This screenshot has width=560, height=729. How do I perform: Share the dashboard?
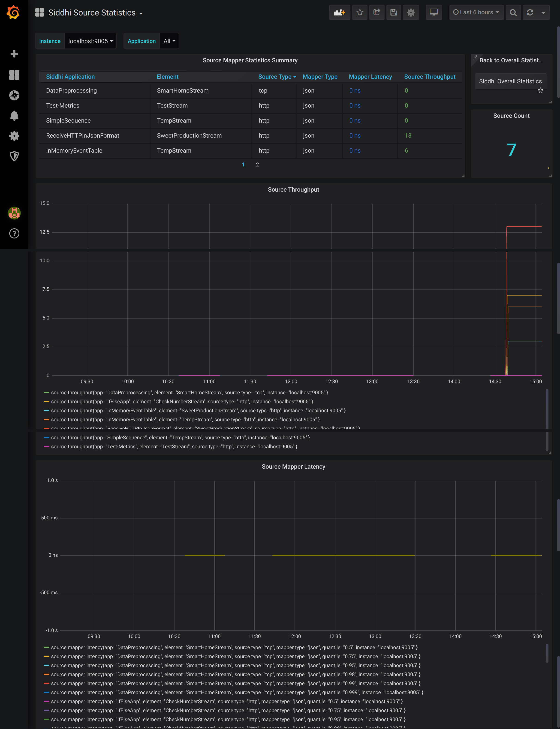click(x=377, y=13)
